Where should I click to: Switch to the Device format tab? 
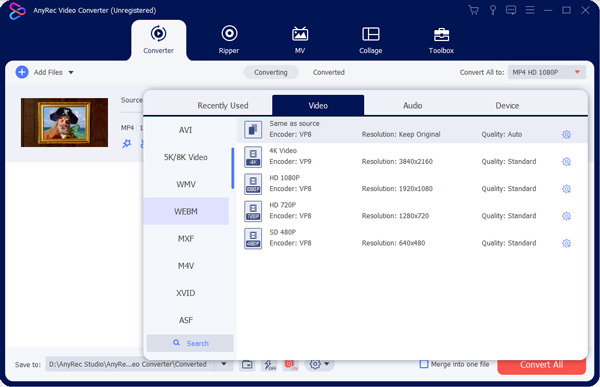(507, 106)
